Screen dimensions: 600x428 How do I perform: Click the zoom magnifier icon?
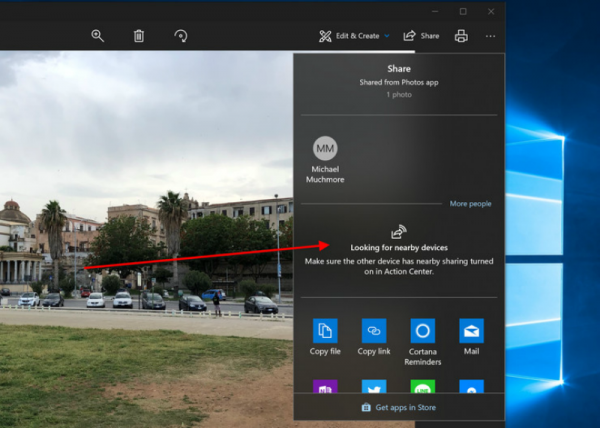[98, 36]
